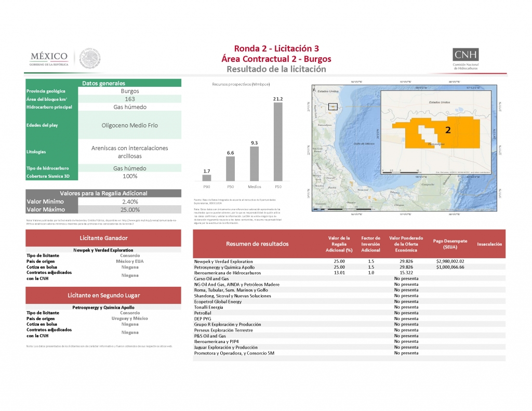Click the Valor Máximo 25.00% cell
Image resolution: width=532 pixels, height=411 pixels.
tap(130, 210)
